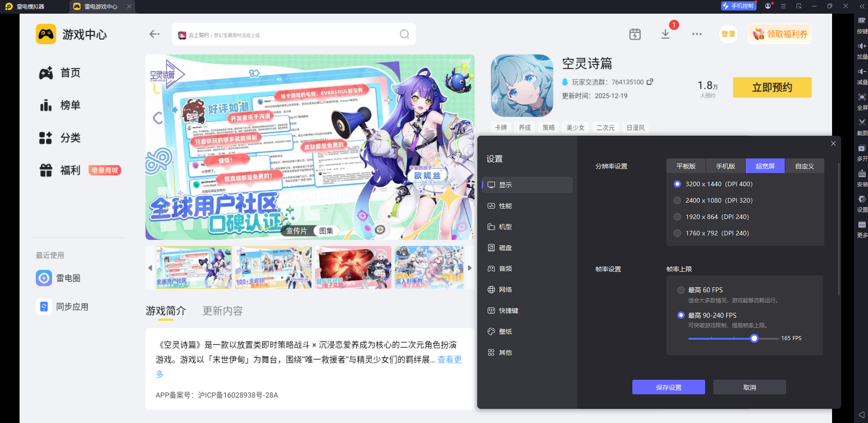Launch 雷电圈 from recently used
This screenshot has height=423, width=868.
(58, 278)
